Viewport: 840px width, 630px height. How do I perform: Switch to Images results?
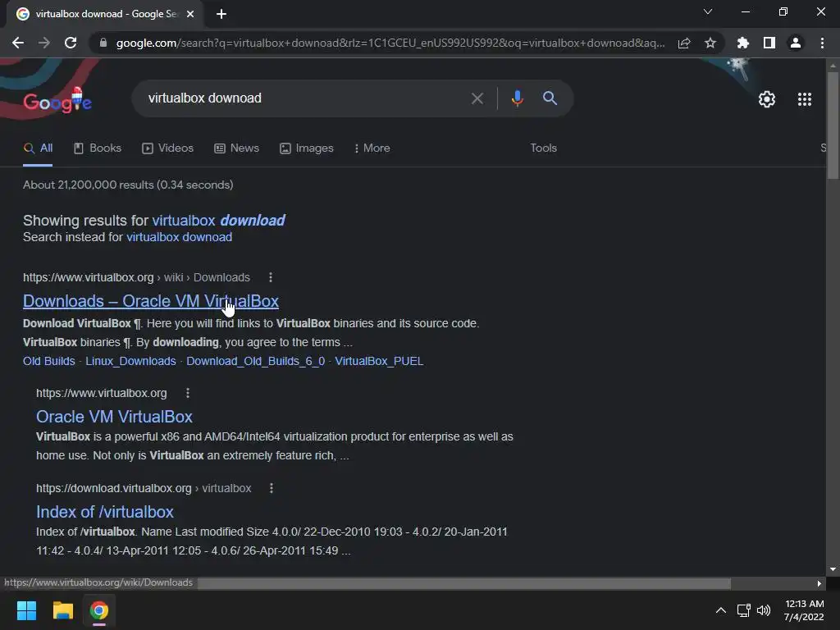coord(307,148)
